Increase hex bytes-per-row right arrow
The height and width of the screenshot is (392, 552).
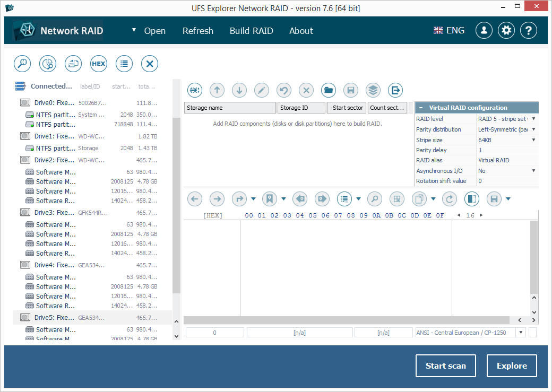coord(481,215)
